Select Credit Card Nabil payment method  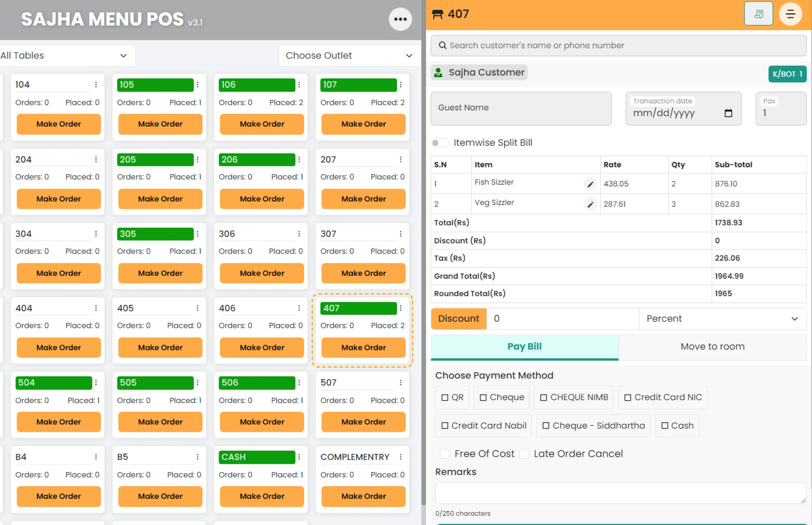point(483,426)
